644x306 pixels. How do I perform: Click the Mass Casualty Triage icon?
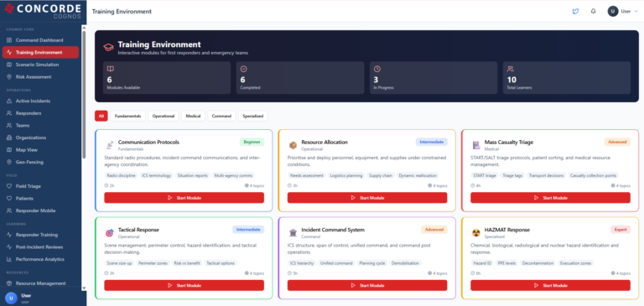[x=476, y=144]
